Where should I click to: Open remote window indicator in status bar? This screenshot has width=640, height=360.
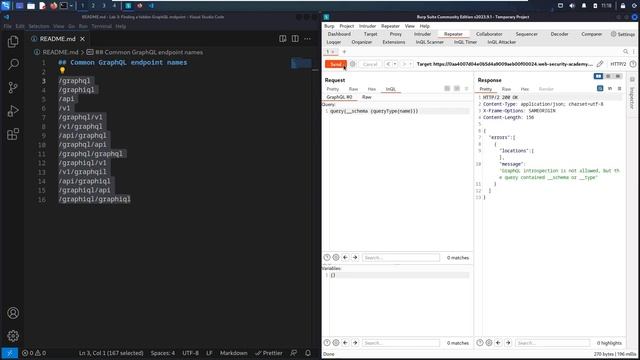point(9,353)
